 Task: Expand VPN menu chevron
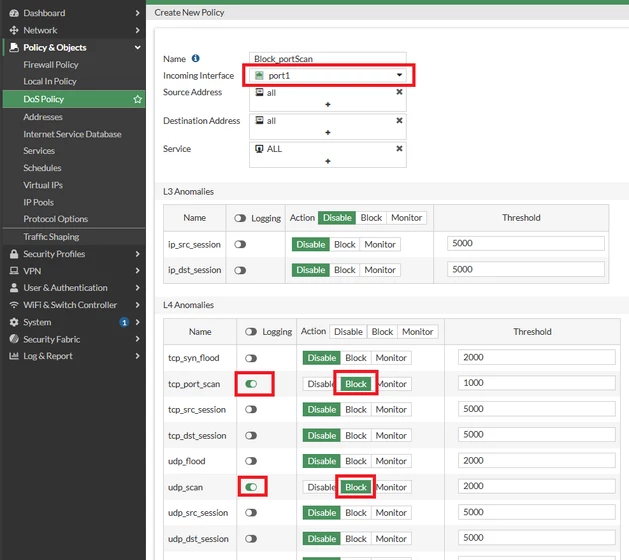click(138, 271)
